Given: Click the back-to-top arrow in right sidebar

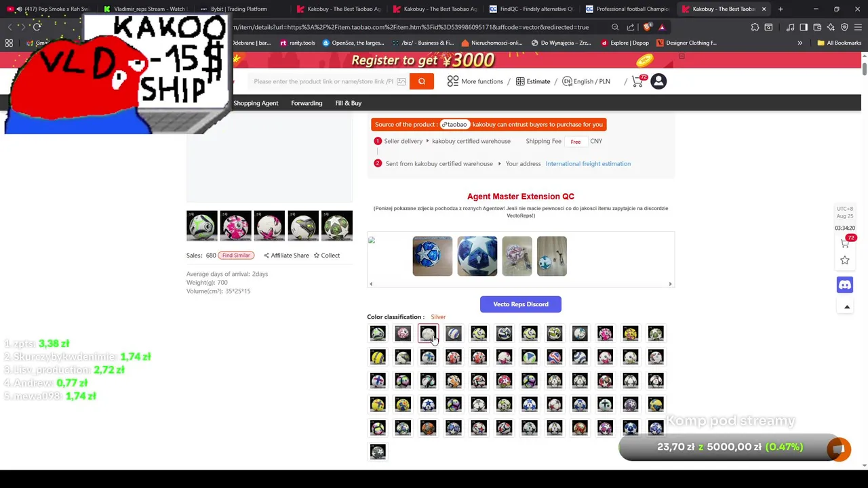Looking at the screenshot, I should (x=846, y=307).
